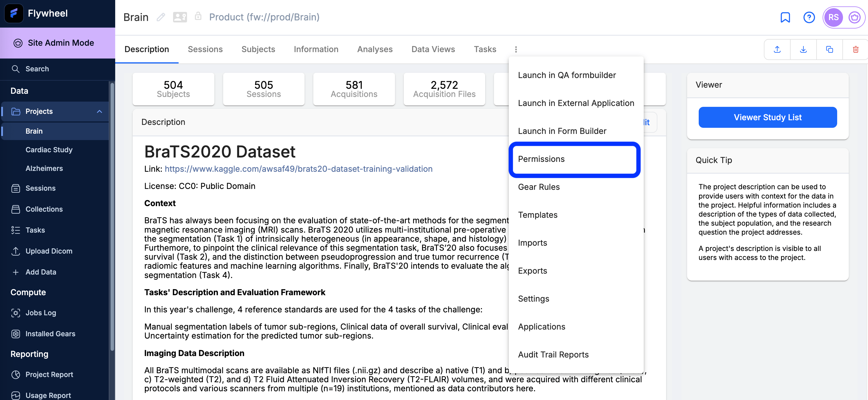Open the Kaggle dataset link
Image resolution: width=868 pixels, height=400 pixels.
298,169
